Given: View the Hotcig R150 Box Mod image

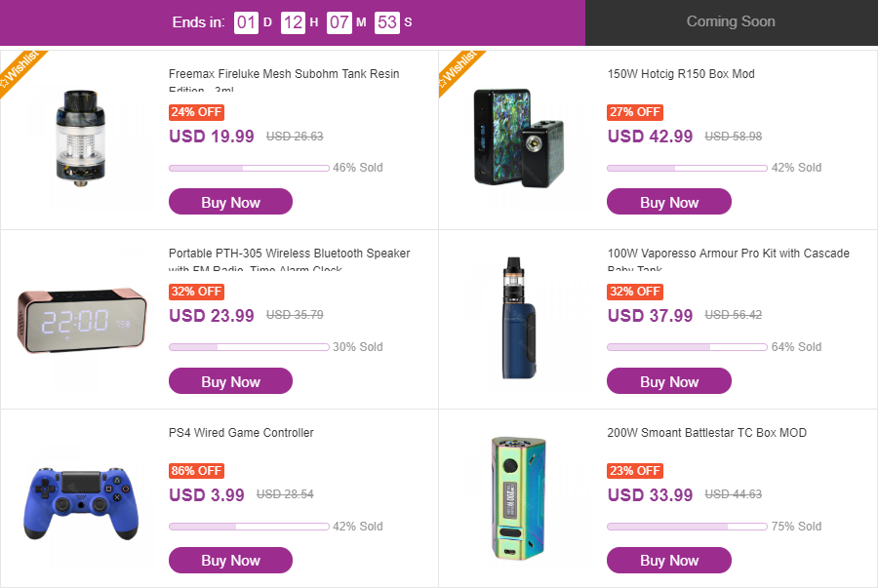Looking at the screenshot, I should (x=517, y=137).
